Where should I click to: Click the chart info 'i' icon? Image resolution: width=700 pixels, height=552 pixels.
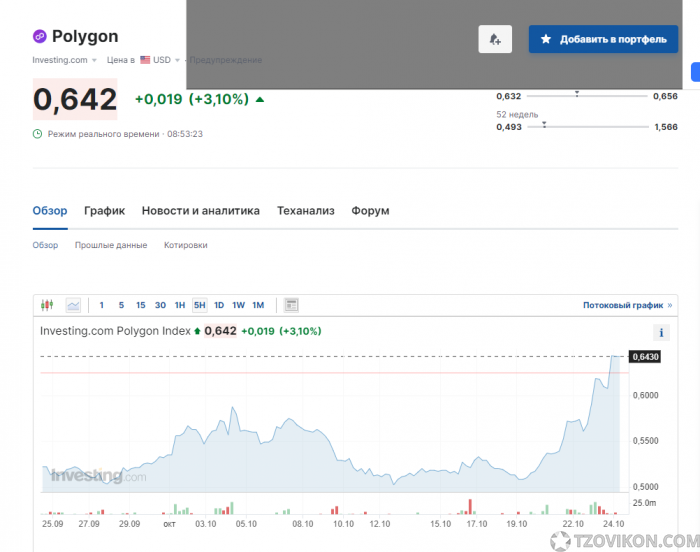pyautogui.click(x=661, y=332)
